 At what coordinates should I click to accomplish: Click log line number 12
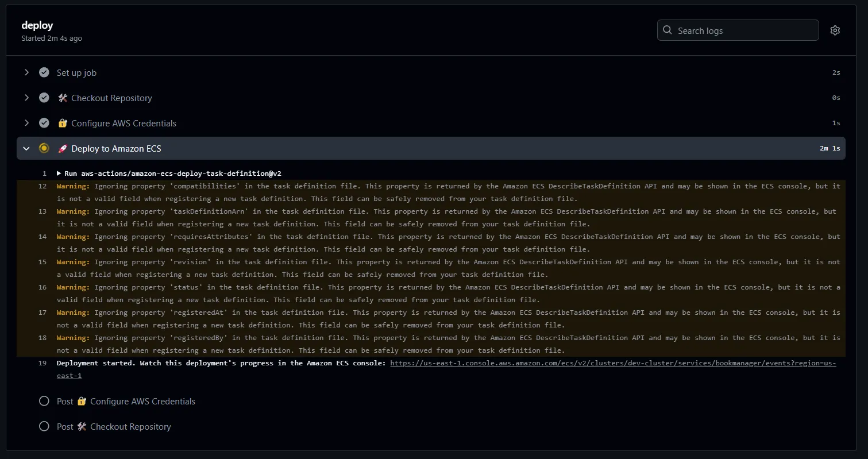point(43,186)
